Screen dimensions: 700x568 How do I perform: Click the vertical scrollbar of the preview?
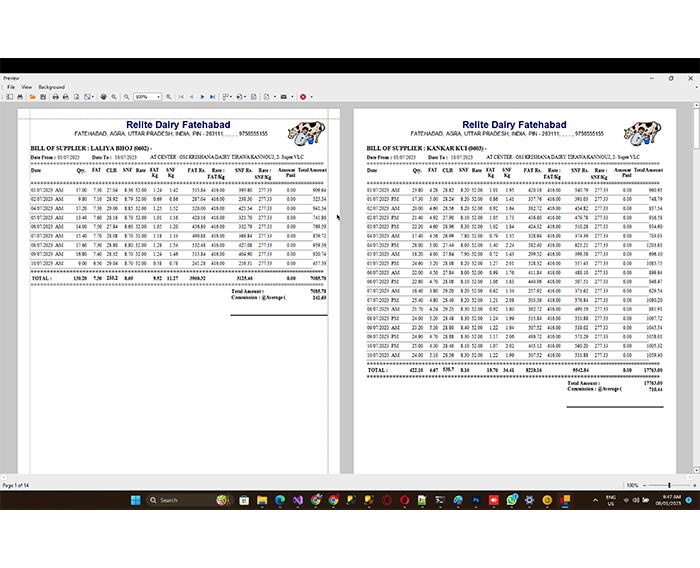[x=695, y=300]
